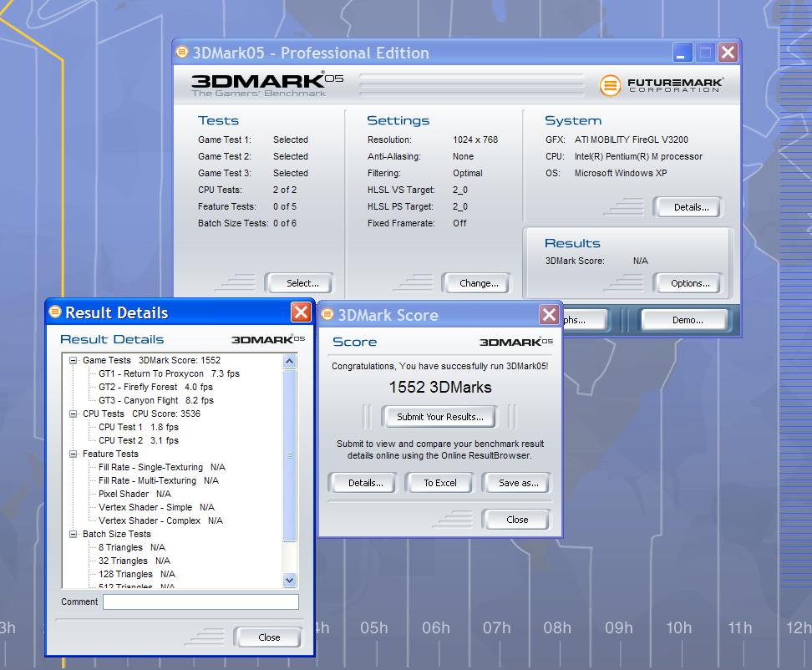Click the CPU Tests value 2 of 2
812x670 pixels.
click(x=285, y=190)
